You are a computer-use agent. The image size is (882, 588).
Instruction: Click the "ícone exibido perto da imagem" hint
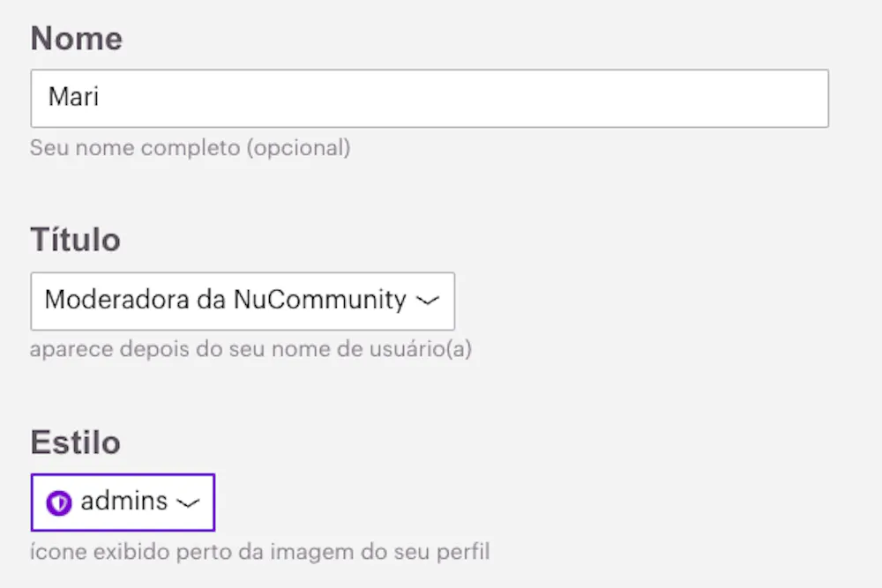point(176,552)
